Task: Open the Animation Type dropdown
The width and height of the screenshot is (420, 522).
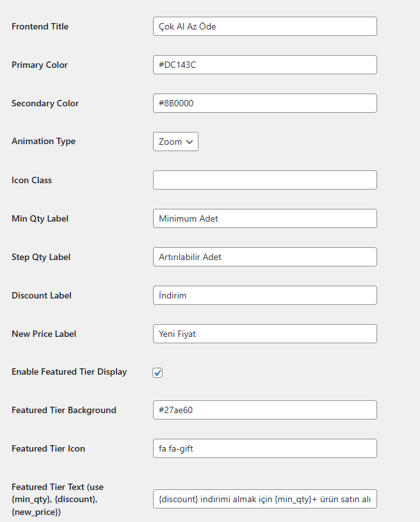Action: 175,142
